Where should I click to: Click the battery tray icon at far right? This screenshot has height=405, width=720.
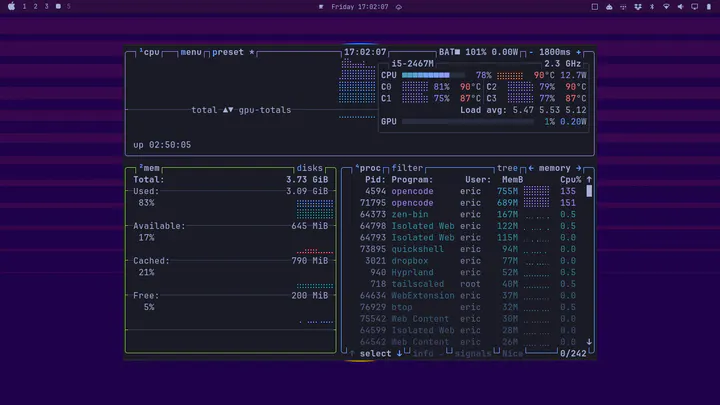[709, 7]
